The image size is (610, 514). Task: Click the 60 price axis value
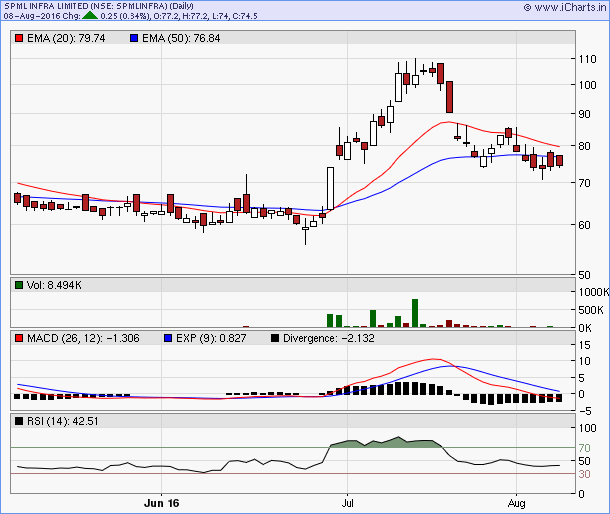(585, 225)
